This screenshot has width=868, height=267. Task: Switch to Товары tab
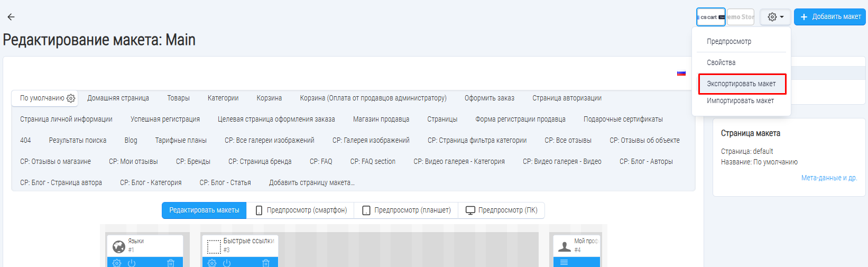pos(178,98)
